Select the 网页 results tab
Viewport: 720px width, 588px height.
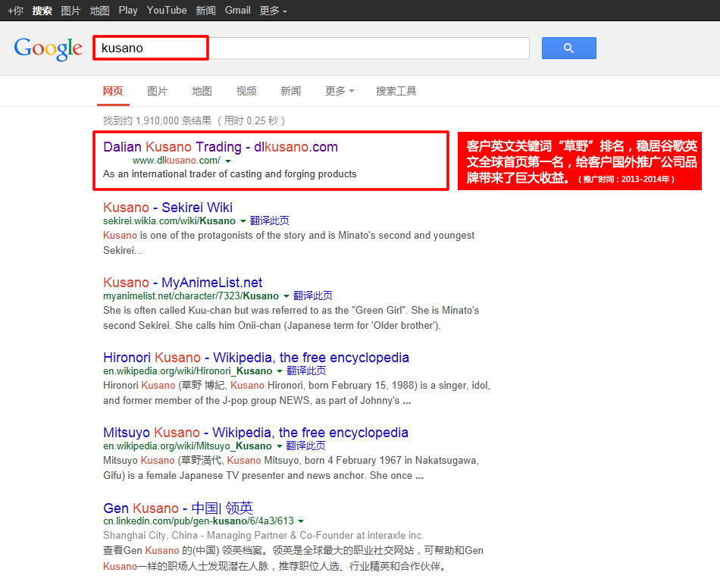click(x=113, y=91)
